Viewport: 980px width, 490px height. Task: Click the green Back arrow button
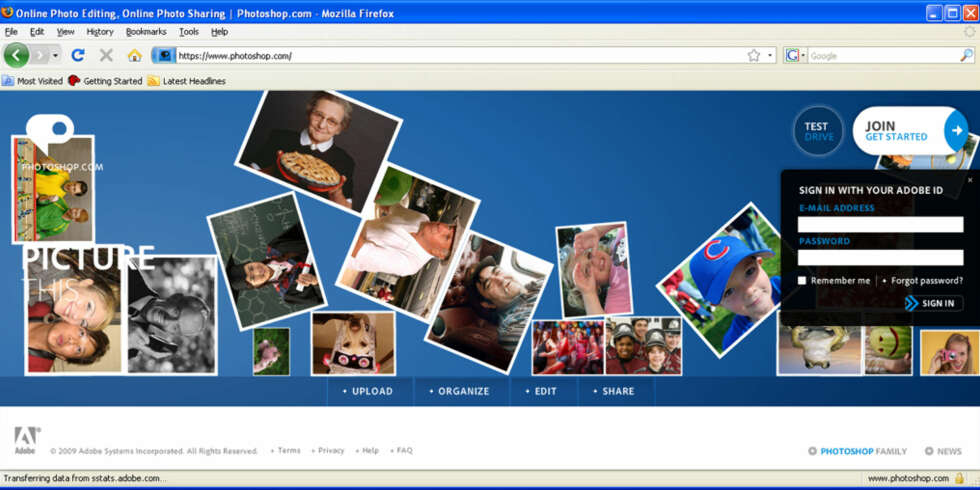pyautogui.click(x=16, y=56)
